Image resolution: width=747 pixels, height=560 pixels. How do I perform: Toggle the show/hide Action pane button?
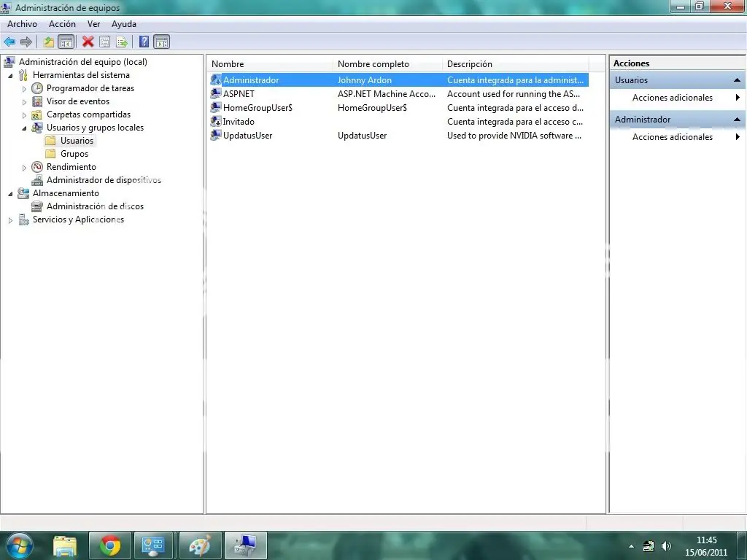tap(161, 42)
